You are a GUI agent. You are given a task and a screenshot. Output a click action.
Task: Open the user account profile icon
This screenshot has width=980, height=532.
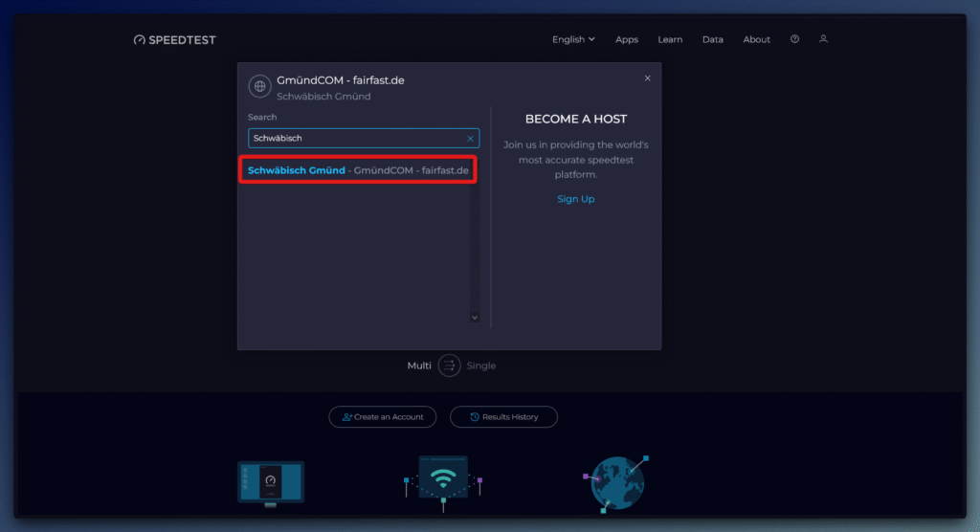point(823,39)
